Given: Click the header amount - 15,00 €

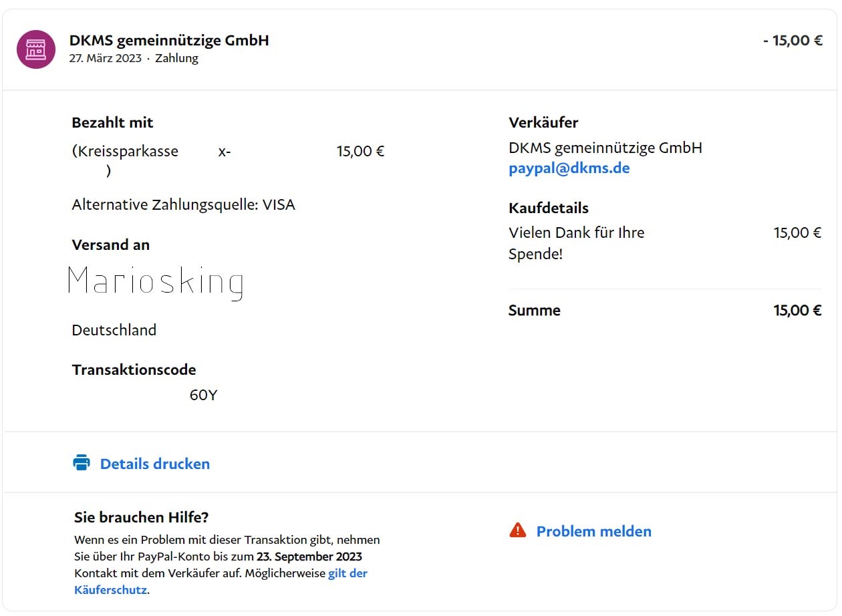Looking at the screenshot, I should tap(793, 40).
